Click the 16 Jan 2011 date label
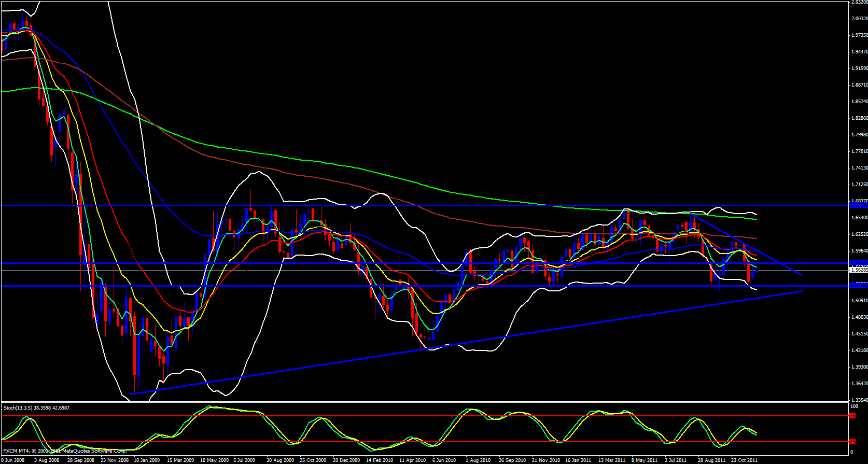The height and width of the screenshot is (464, 868). pyautogui.click(x=578, y=460)
